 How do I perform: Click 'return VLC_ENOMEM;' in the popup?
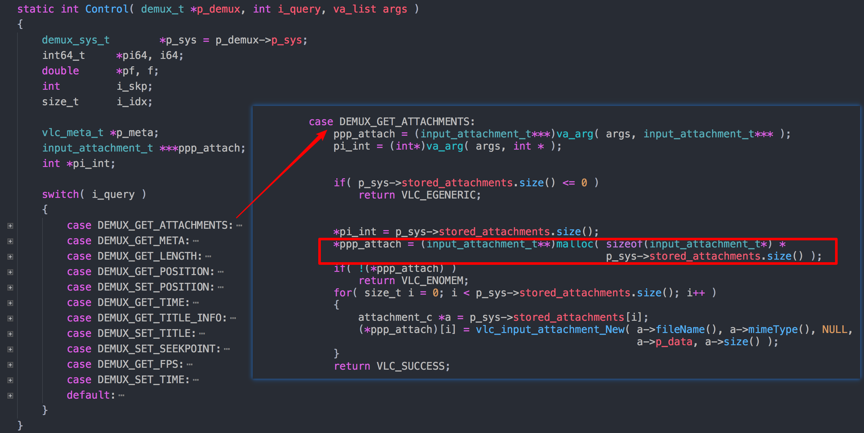[413, 280]
